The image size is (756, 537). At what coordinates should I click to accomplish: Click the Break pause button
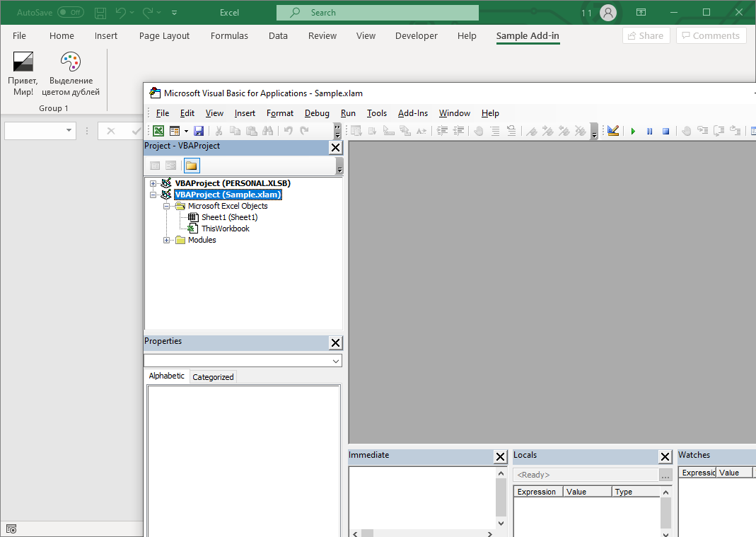click(x=649, y=131)
